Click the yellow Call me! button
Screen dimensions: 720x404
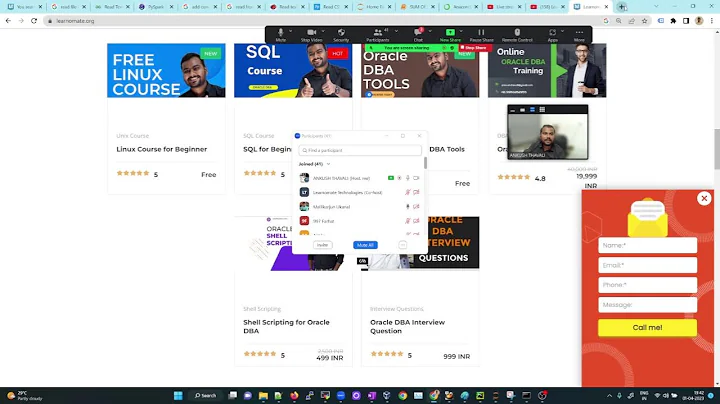click(647, 328)
